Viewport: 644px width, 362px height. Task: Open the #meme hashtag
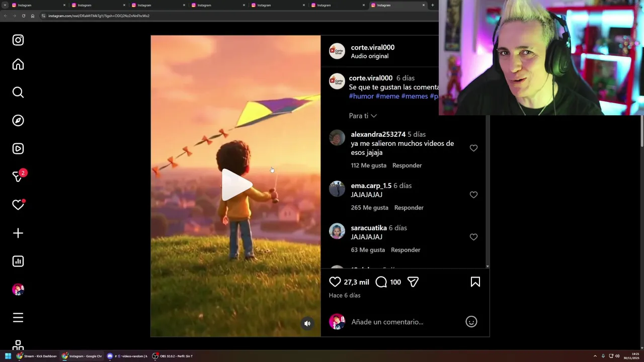tap(387, 96)
